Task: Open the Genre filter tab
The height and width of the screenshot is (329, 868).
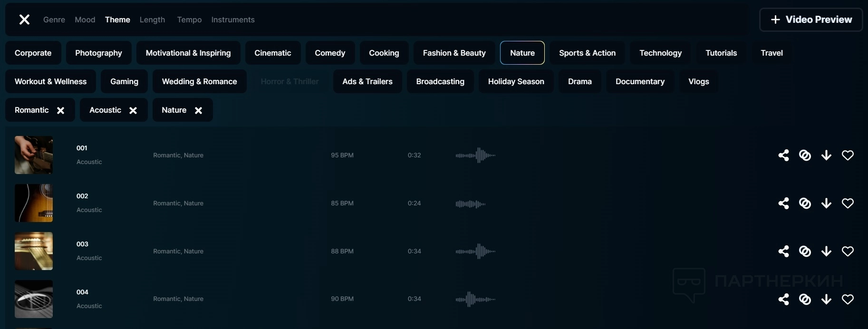Action: (54, 19)
